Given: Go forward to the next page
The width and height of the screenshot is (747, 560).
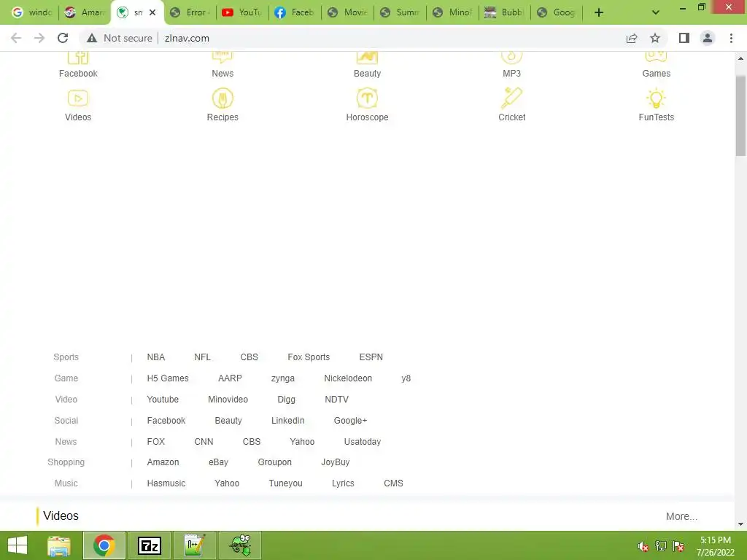Looking at the screenshot, I should tap(39, 38).
